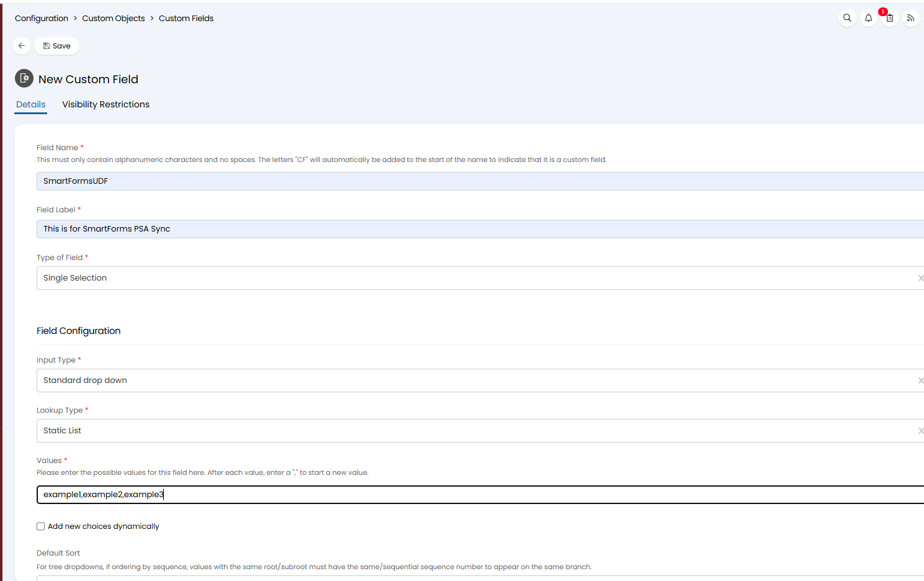
Task: Open the clipboard icon with red badge
Action: point(889,18)
